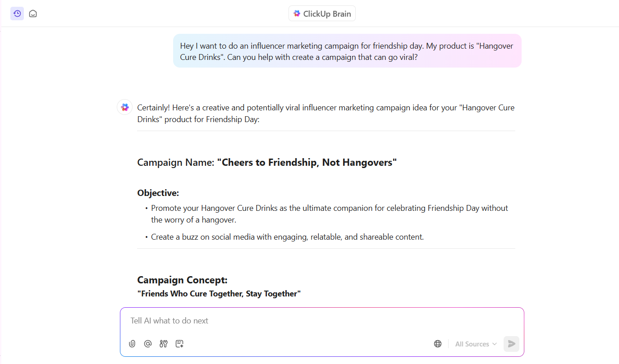Viewport: 619px width, 364px height.
Task: Open the tools icon in the prompt bar
Action: [164, 344]
